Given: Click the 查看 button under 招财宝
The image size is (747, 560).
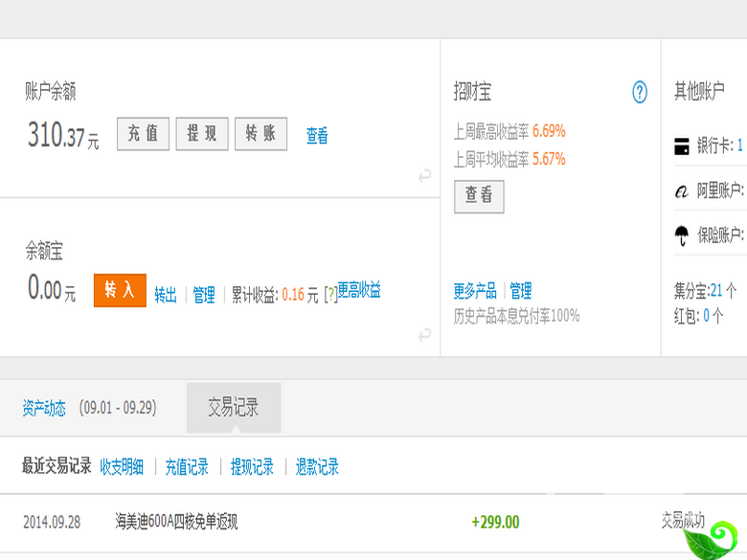Looking at the screenshot, I should tap(479, 196).
